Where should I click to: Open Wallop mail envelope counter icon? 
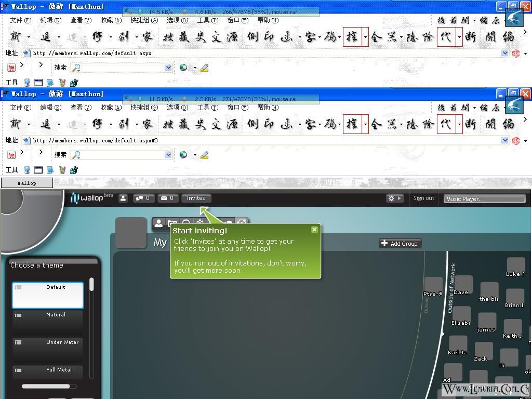tap(167, 198)
